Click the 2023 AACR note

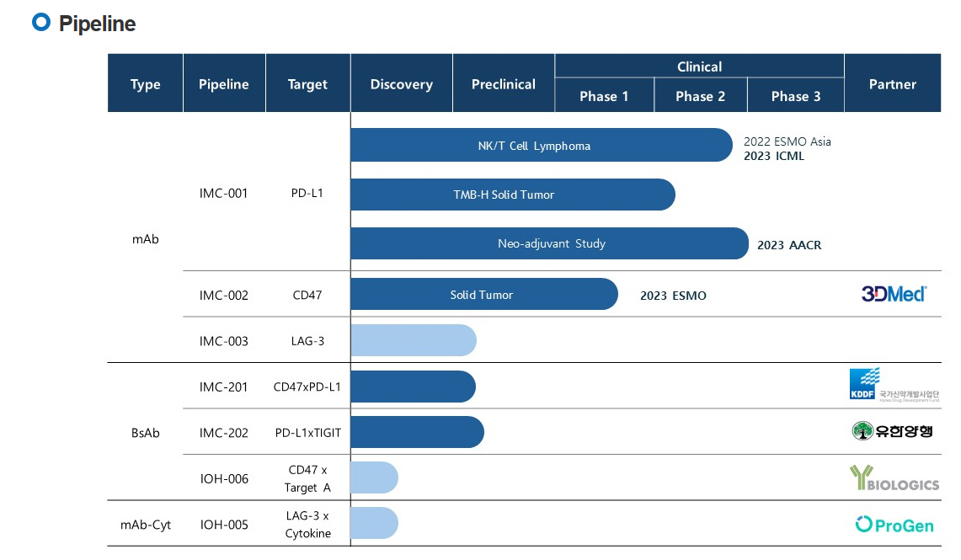(x=789, y=244)
